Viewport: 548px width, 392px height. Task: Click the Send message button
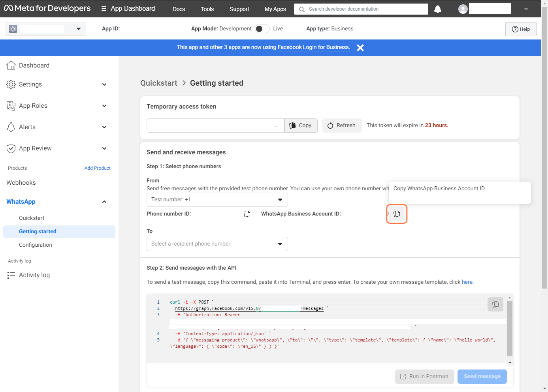[482, 377]
